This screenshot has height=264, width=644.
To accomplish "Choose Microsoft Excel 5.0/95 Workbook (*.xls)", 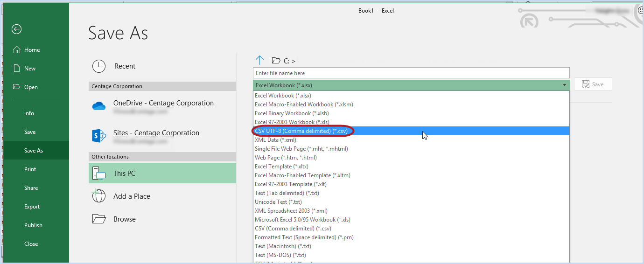I will tap(411, 220).
